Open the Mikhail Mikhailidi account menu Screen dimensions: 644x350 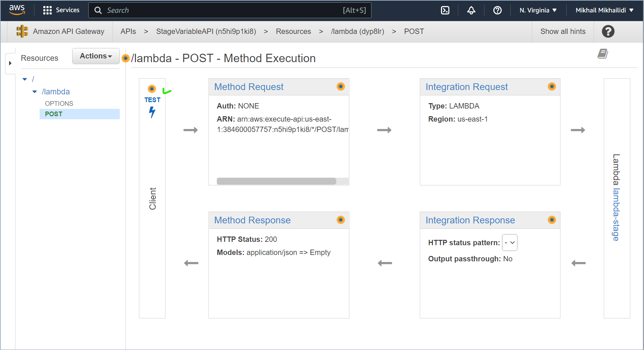pos(603,10)
